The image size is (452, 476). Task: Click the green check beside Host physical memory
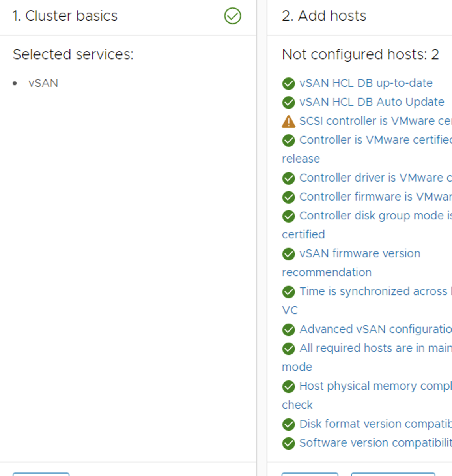[289, 386]
